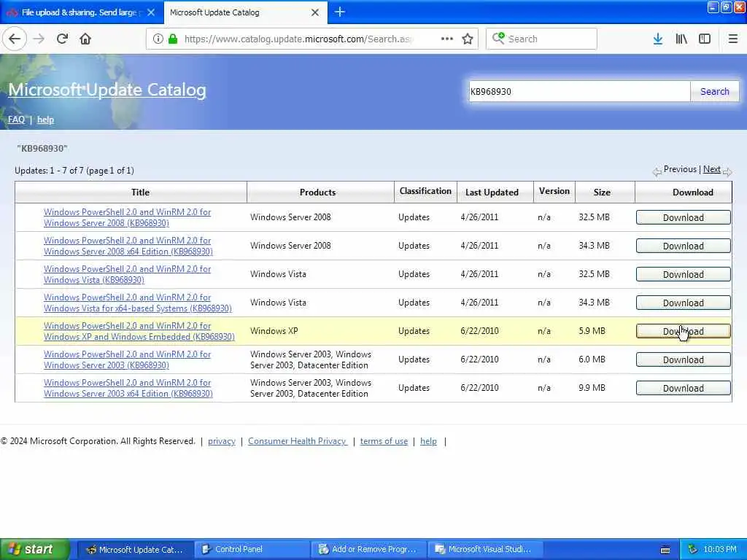Close the File upload & sharing tab
Image resolution: width=747 pixels, height=560 pixels.
[151, 12]
